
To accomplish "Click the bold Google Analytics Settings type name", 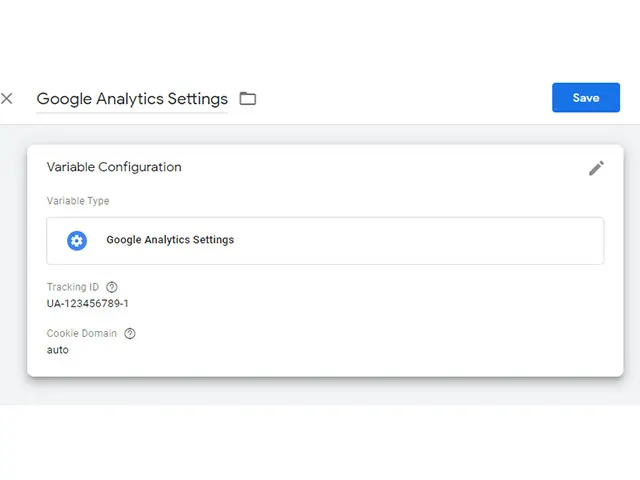I will point(170,240).
